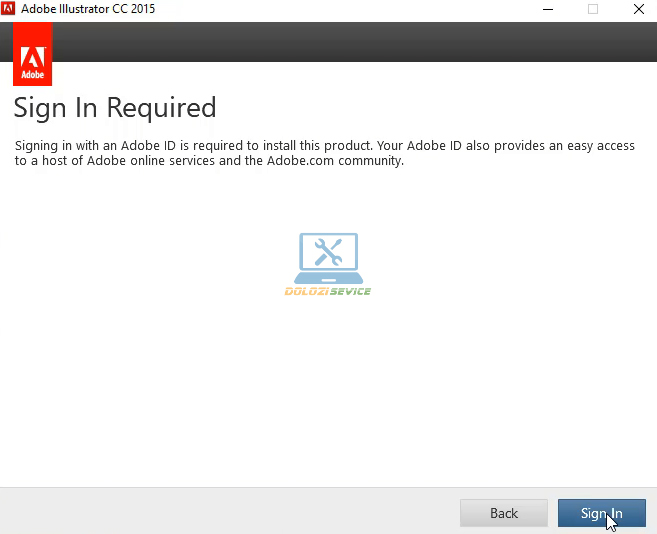The width and height of the screenshot is (657, 534).
Task: Click the Adobe ID sign-in description paragraph
Action: [325, 153]
